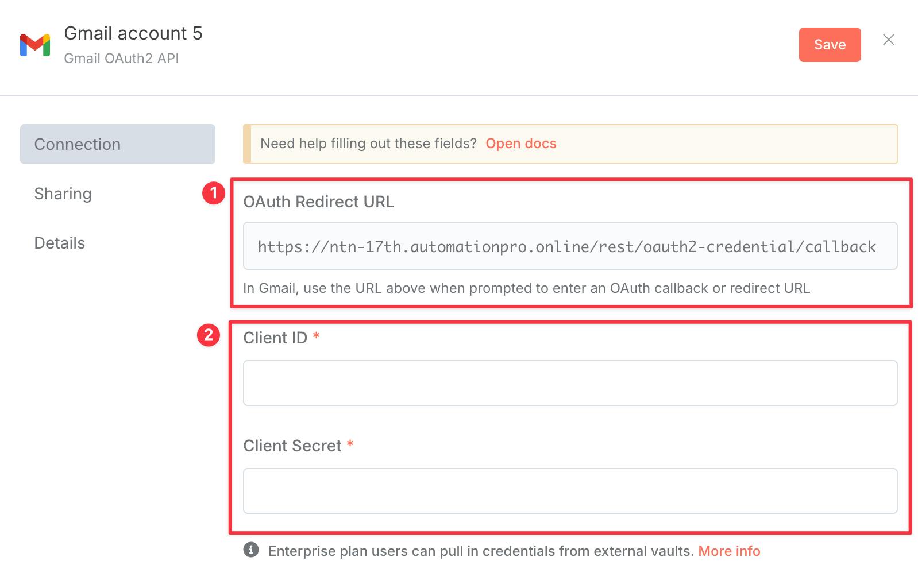Click the OAuth Redirect URL label
918x588 pixels.
(x=319, y=202)
